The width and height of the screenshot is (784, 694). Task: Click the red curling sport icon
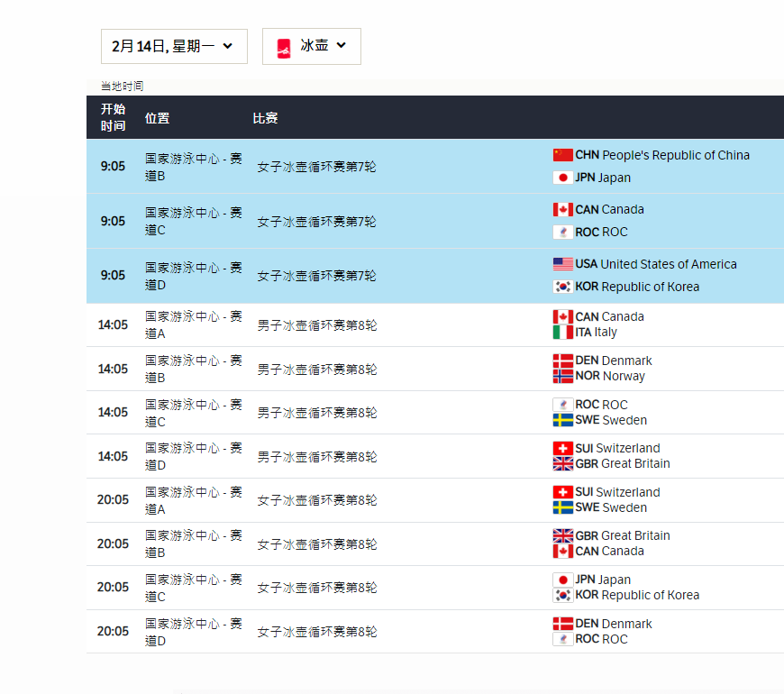click(x=284, y=47)
